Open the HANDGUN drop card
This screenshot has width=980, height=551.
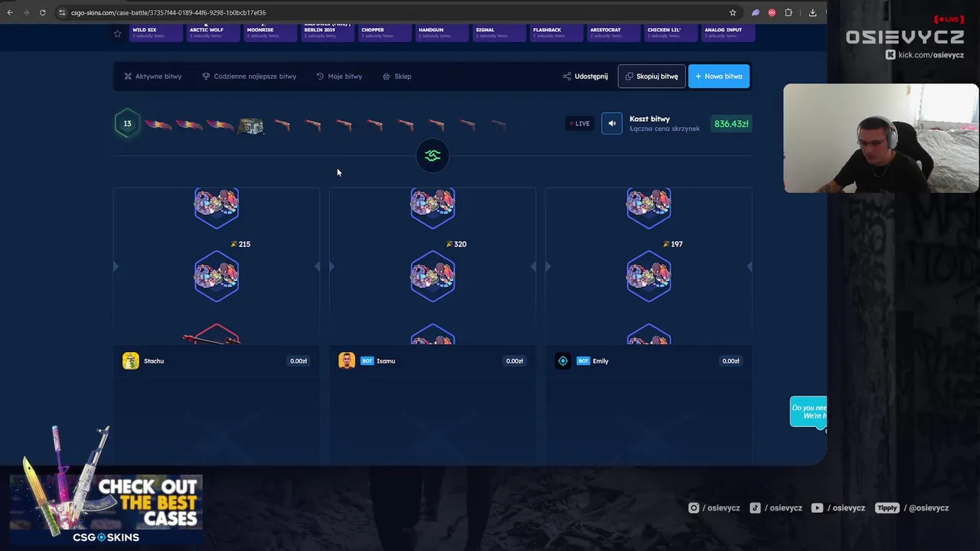click(x=442, y=32)
